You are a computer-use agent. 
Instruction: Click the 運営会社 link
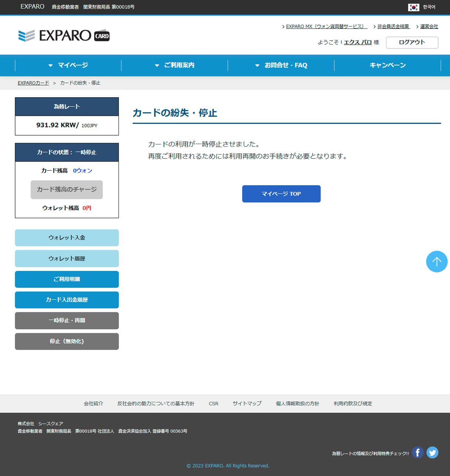(429, 27)
